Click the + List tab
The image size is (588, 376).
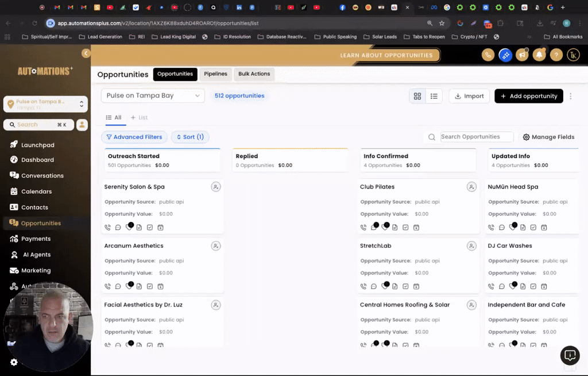[x=139, y=117]
